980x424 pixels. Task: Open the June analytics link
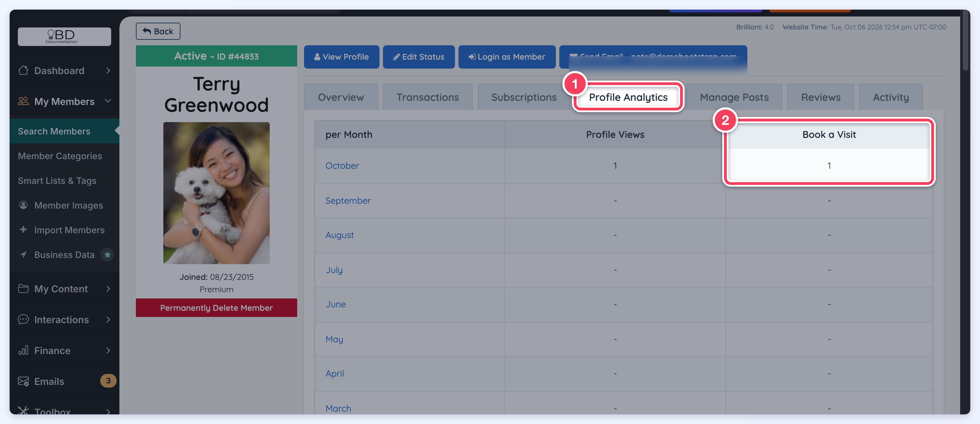click(x=336, y=304)
